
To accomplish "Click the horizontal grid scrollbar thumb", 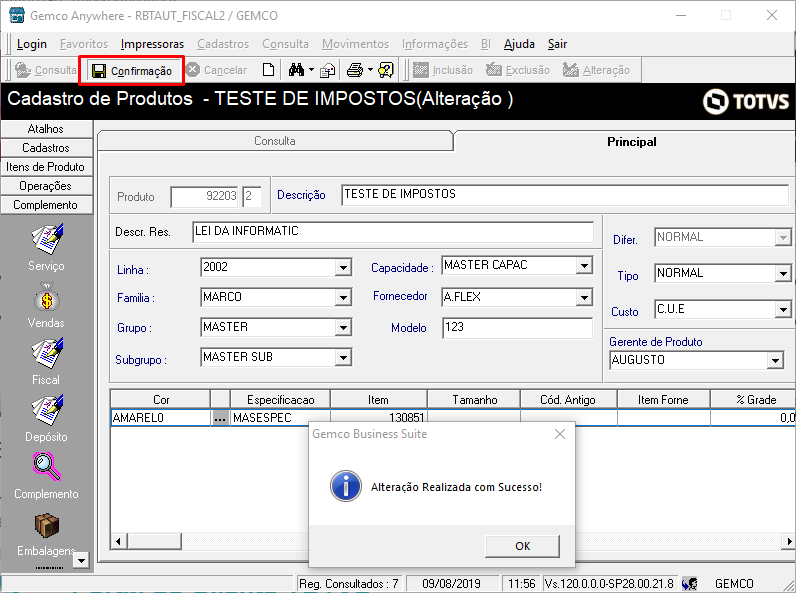I will coord(154,541).
